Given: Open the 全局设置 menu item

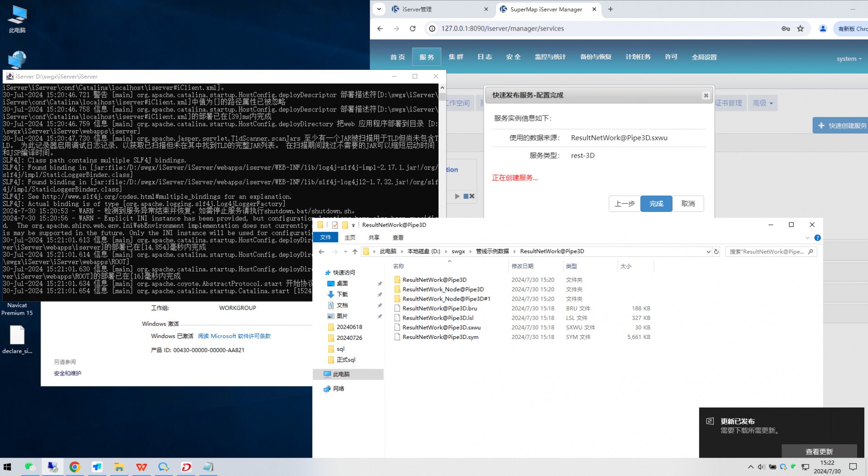Looking at the screenshot, I should coord(704,57).
